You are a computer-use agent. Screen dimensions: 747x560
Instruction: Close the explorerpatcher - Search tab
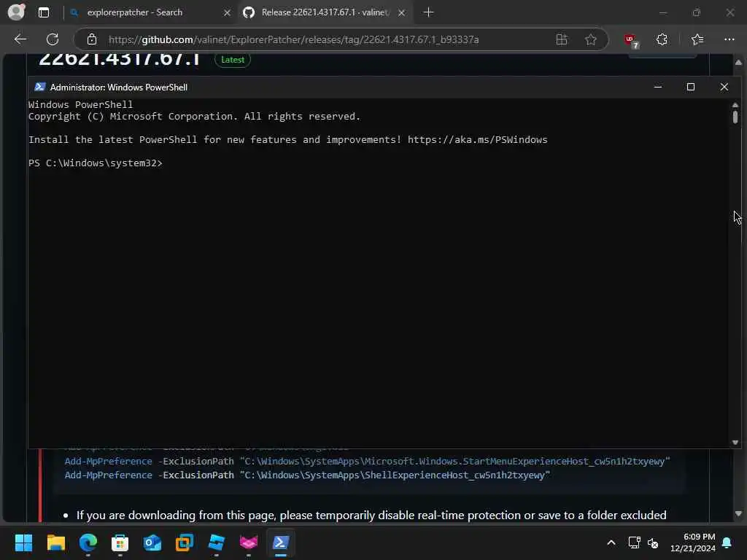(228, 13)
